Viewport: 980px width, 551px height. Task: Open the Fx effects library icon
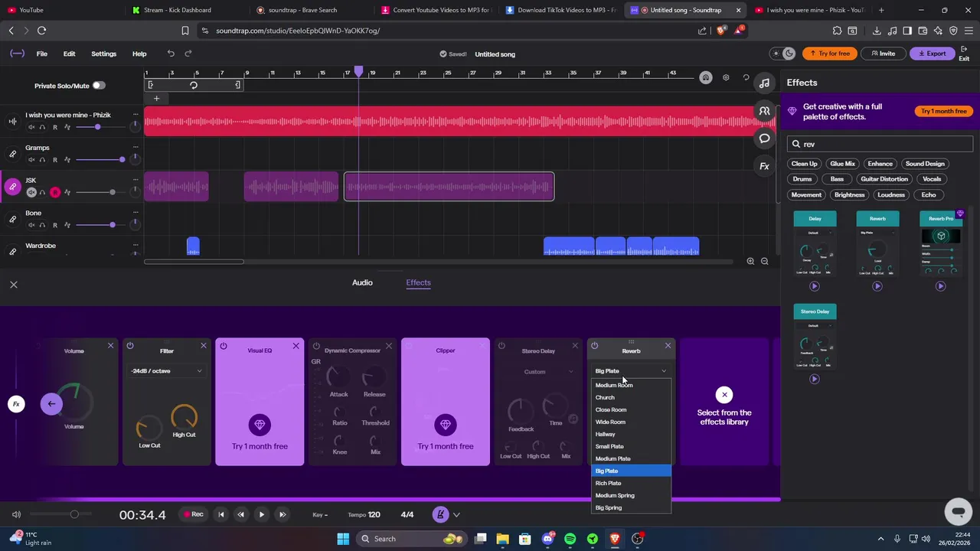click(x=764, y=166)
